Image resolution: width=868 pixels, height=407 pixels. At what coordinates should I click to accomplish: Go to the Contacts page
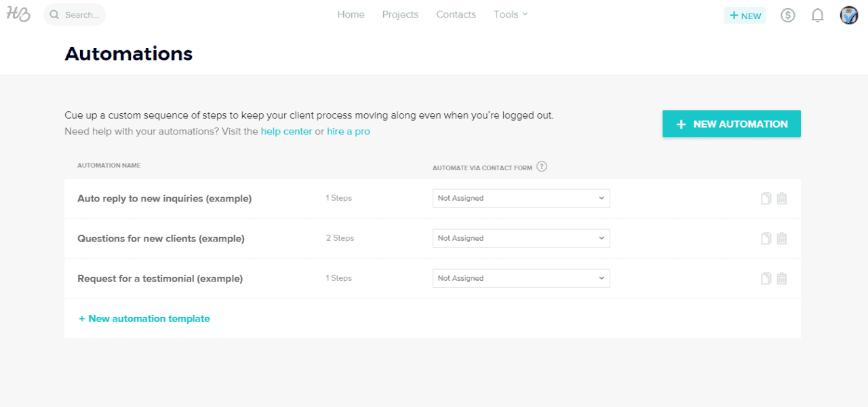tap(456, 14)
